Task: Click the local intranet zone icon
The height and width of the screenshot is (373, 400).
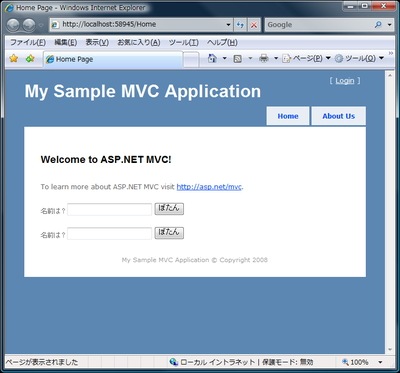Action: [173, 362]
